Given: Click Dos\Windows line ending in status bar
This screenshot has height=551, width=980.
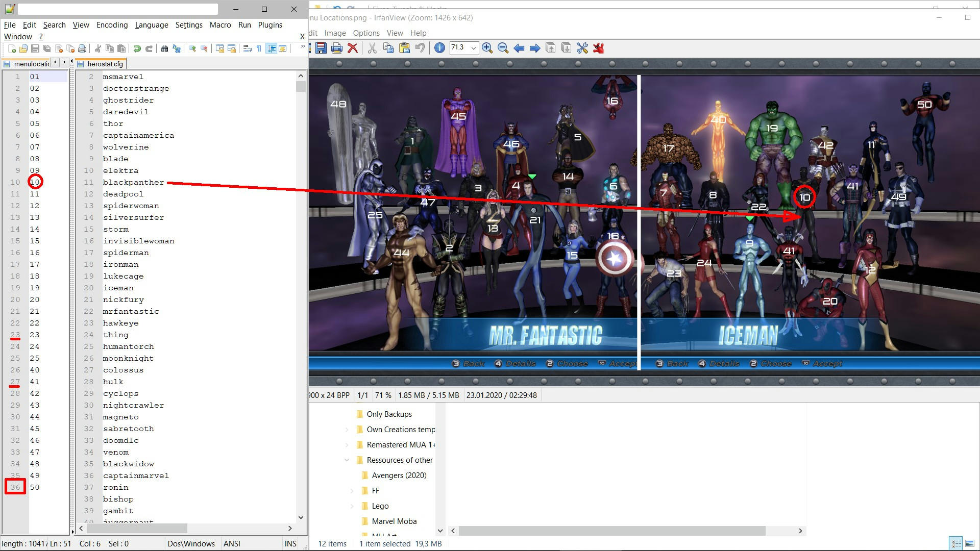Looking at the screenshot, I should pyautogui.click(x=191, y=543).
